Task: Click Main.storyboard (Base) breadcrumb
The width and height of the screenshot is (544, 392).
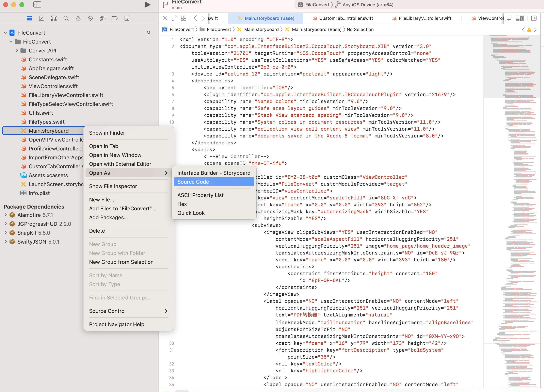Action: pos(313,30)
